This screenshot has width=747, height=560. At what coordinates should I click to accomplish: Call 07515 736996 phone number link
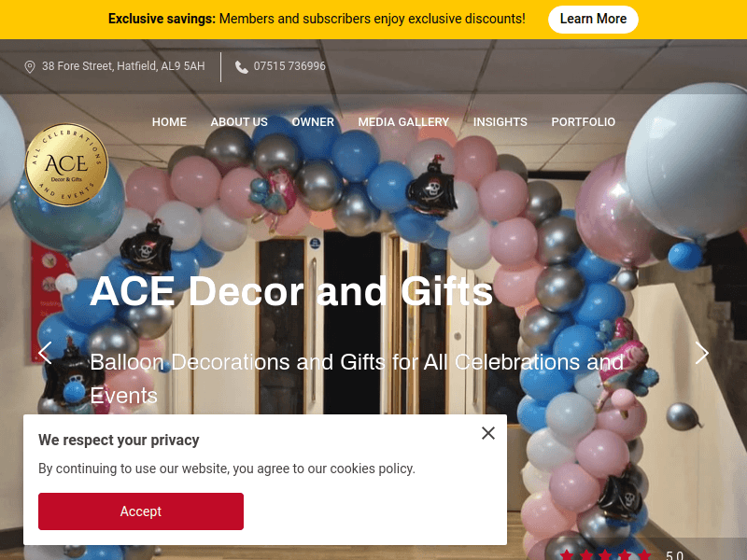tap(289, 66)
